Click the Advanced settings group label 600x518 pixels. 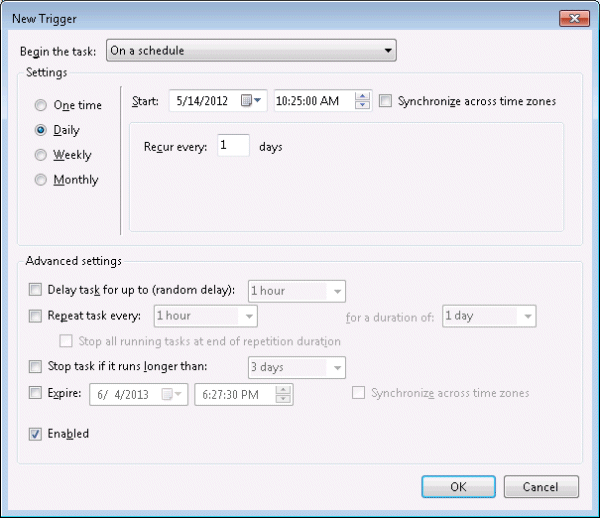[x=73, y=261]
